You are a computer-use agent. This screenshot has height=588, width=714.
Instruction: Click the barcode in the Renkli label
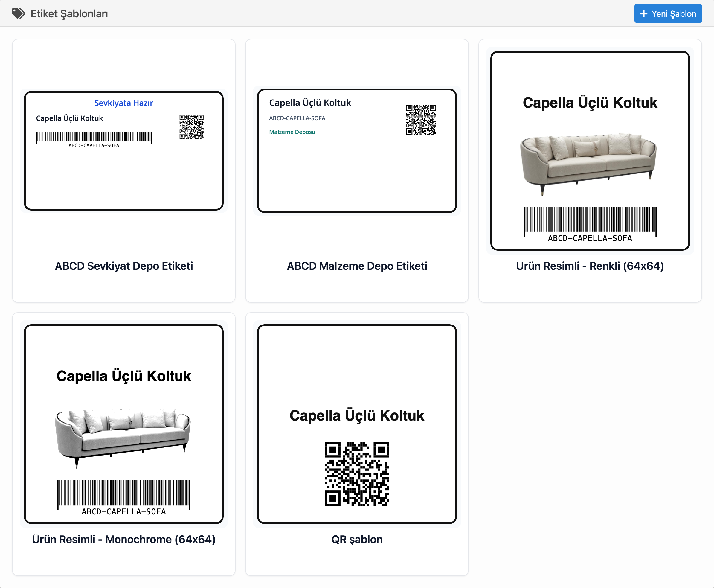(590, 224)
